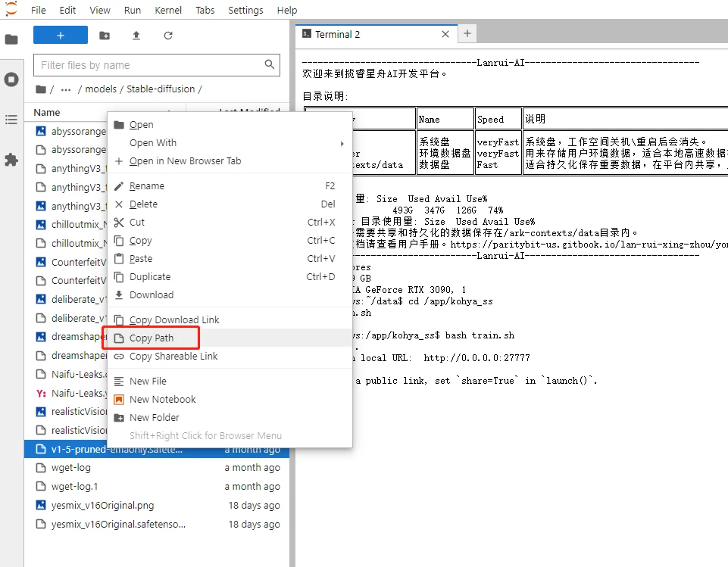Open the Tabs menu
Image resolution: width=728 pixels, height=567 pixels.
tap(205, 10)
